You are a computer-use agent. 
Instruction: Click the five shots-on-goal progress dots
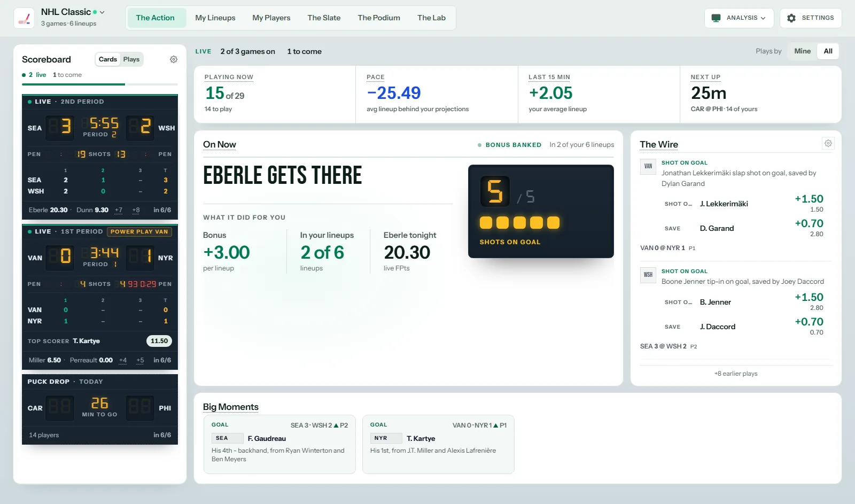tap(519, 223)
